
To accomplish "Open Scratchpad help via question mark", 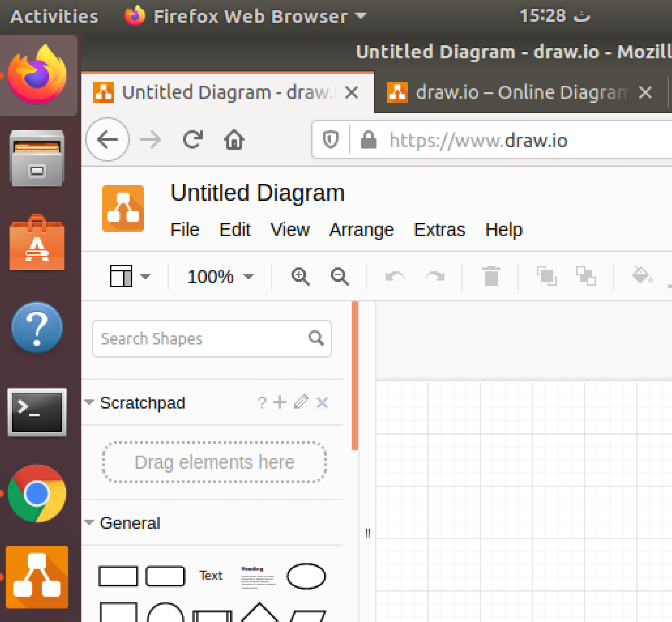I will pyautogui.click(x=262, y=402).
